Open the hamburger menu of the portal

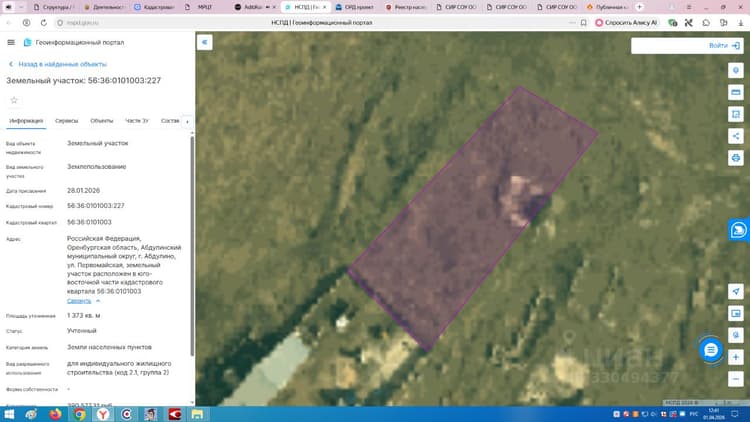(x=11, y=43)
